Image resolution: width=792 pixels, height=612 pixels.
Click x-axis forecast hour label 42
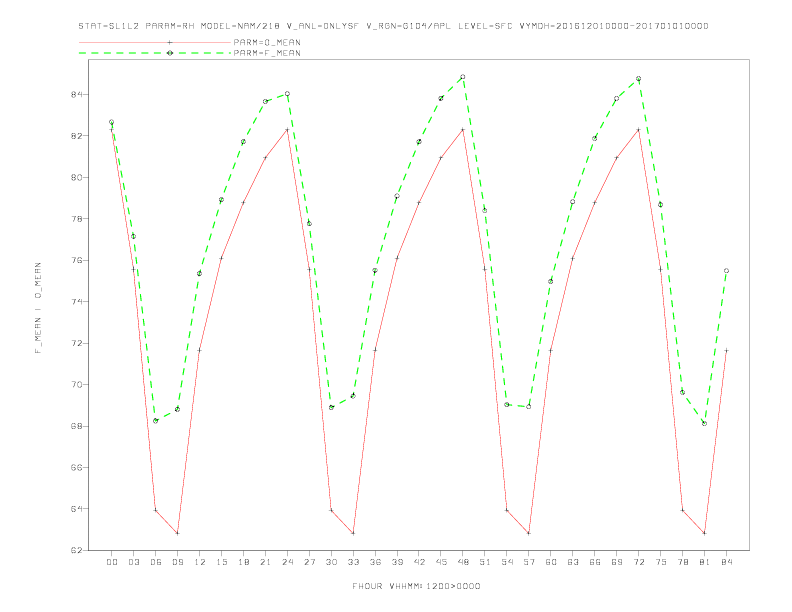click(419, 562)
